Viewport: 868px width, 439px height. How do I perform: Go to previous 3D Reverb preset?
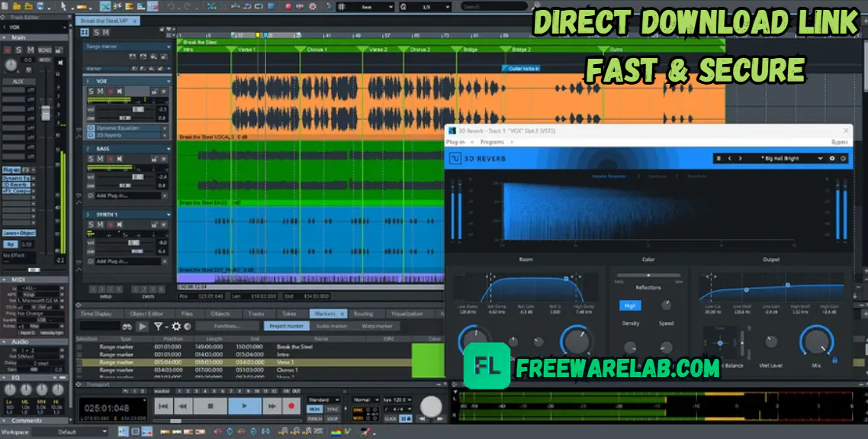point(730,159)
